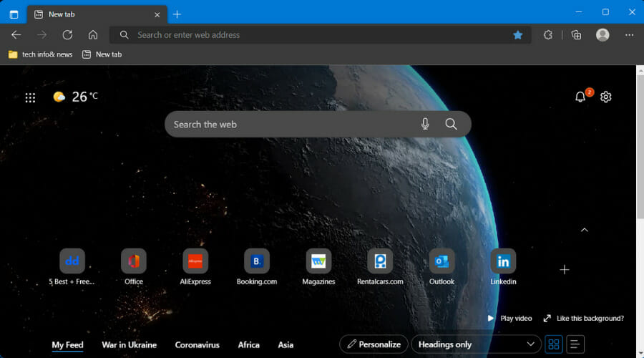View the 26 °C weather widget
The image size is (644, 358).
tap(76, 97)
